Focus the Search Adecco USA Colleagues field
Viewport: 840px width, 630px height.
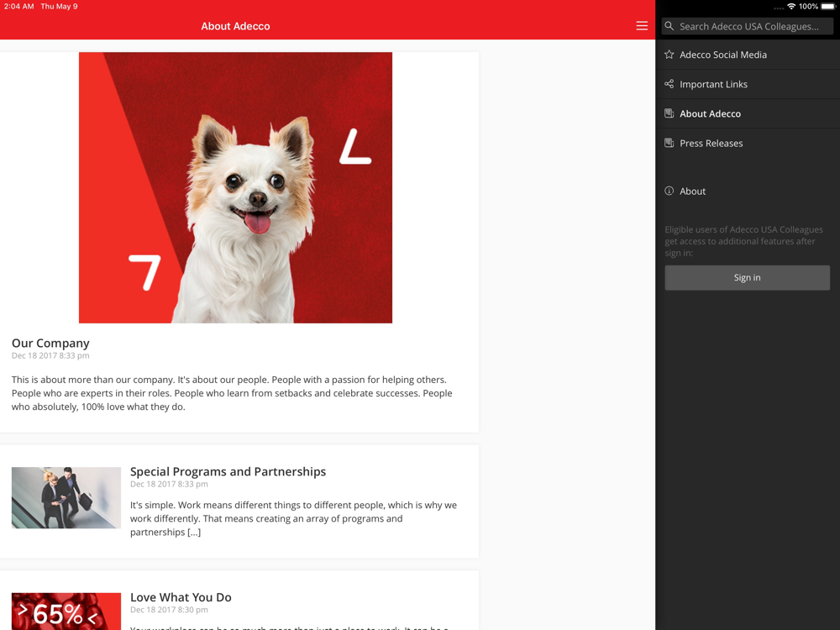pos(748,26)
